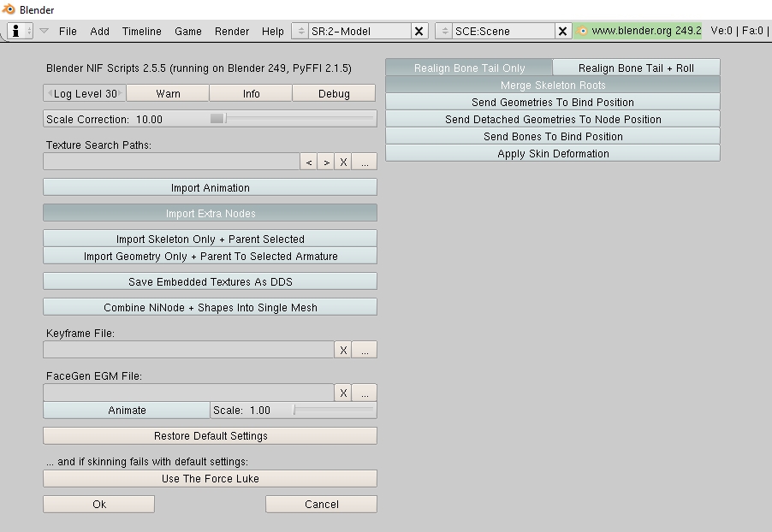
Task: Set log level to Info
Action: [x=251, y=93]
